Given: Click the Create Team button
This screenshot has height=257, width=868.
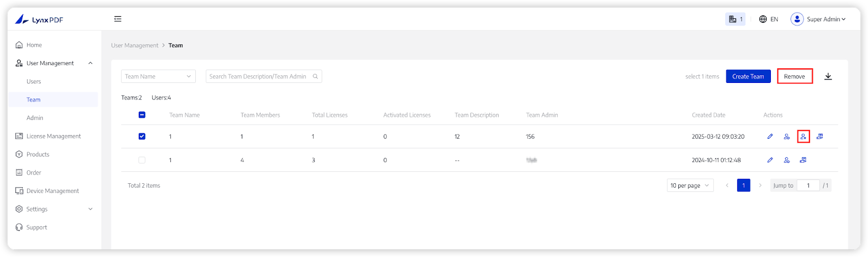Looking at the screenshot, I should 748,76.
